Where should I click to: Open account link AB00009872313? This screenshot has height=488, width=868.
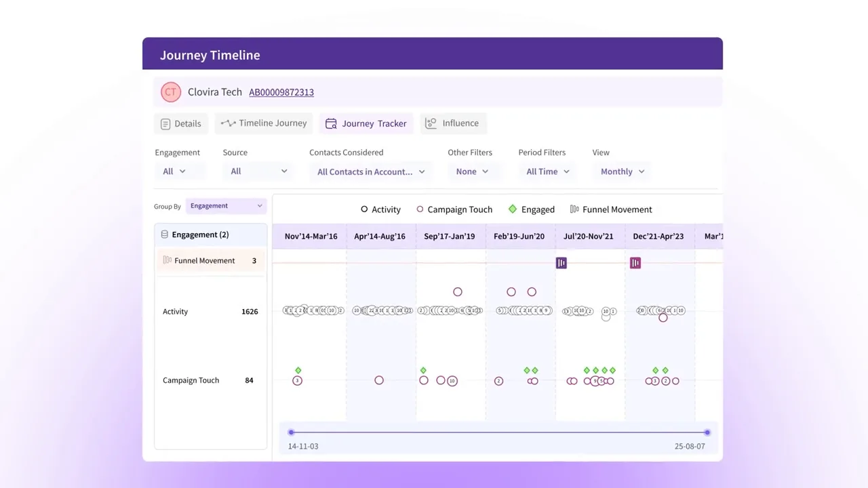[x=281, y=92]
